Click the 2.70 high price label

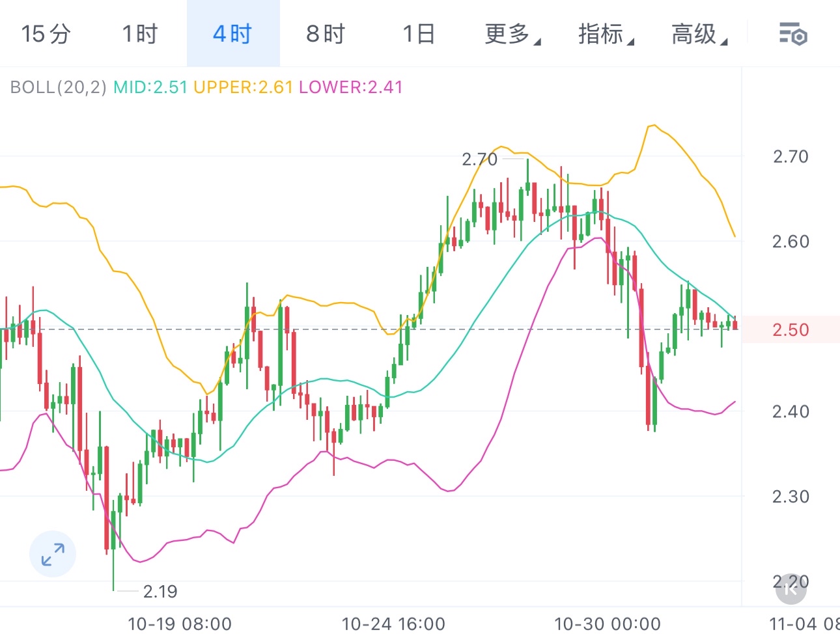click(480, 159)
